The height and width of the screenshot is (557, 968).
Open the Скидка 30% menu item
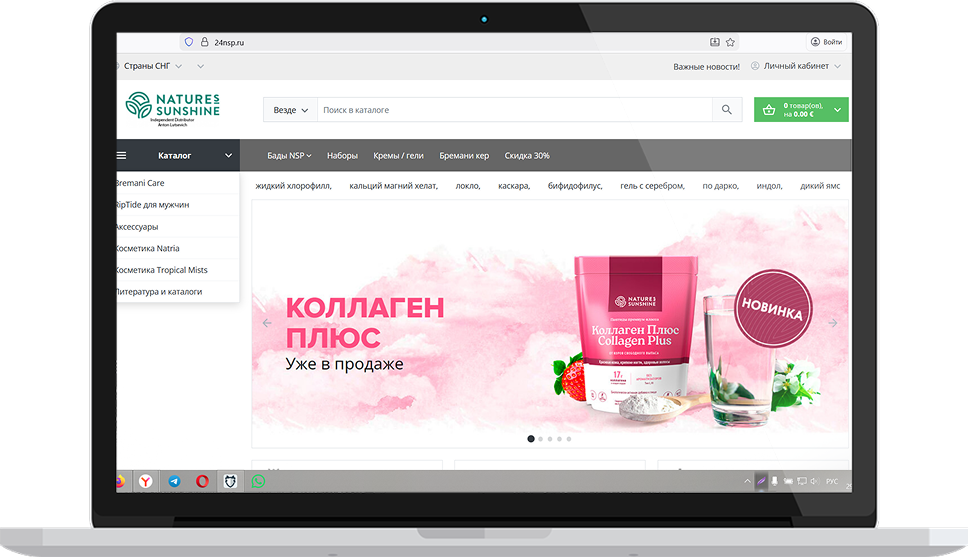(527, 156)
